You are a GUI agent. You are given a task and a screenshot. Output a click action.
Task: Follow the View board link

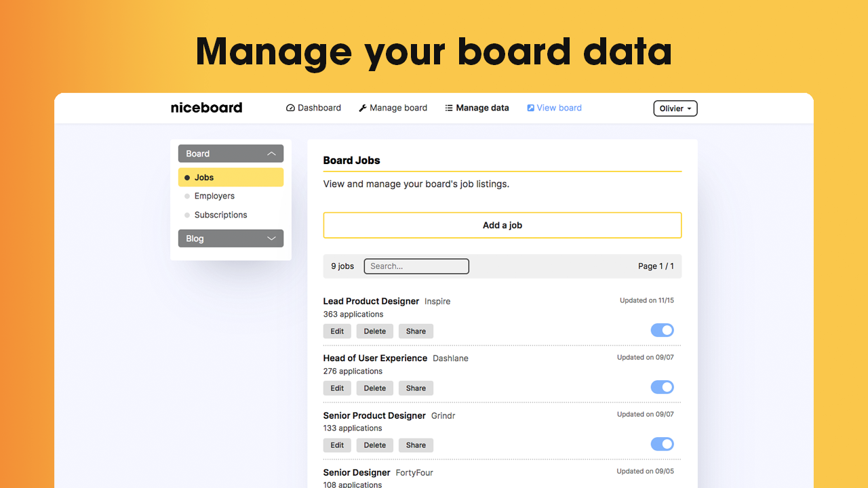(x=555, y=108)
